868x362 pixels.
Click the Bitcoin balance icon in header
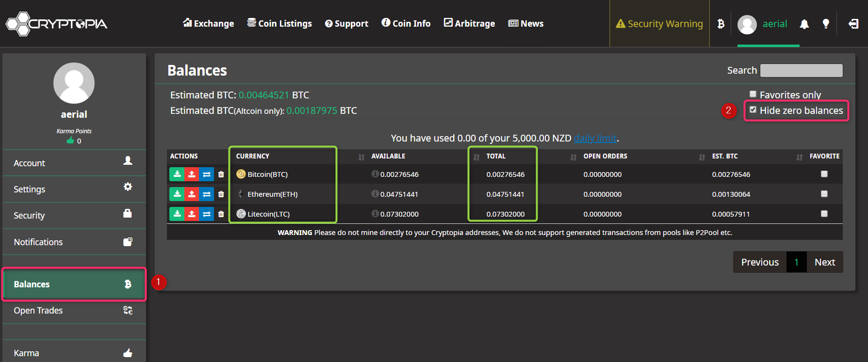point(721,24)
